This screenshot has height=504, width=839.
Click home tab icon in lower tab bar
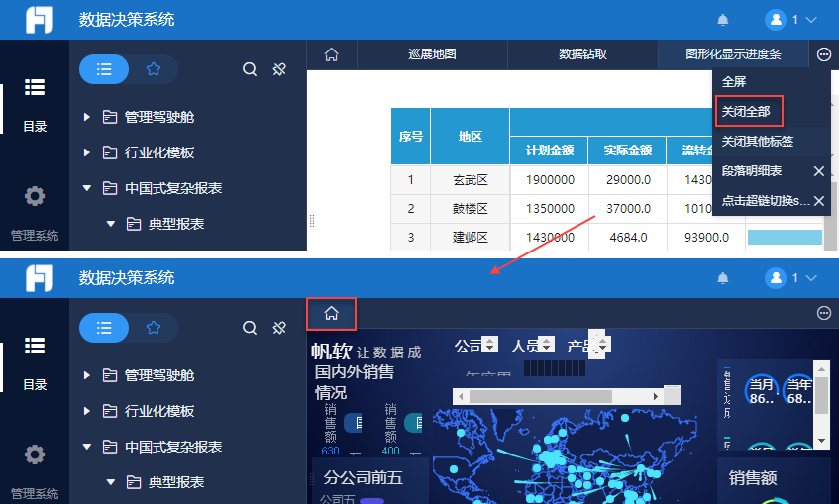point(331,313)
